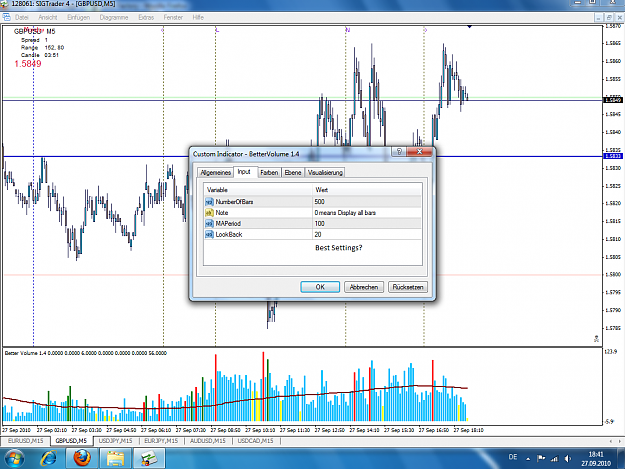Open Windows Explorer folder from taskbar

tap(115, 458)
